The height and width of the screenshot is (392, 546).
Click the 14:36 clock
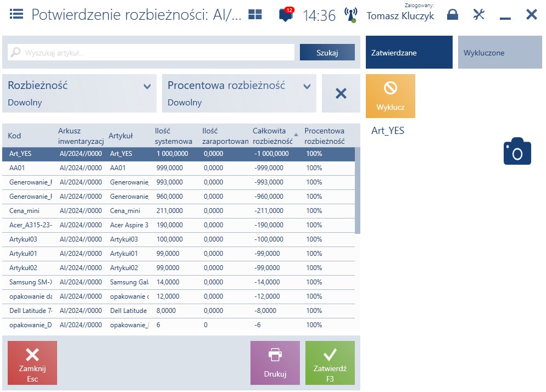coord(319,15)
